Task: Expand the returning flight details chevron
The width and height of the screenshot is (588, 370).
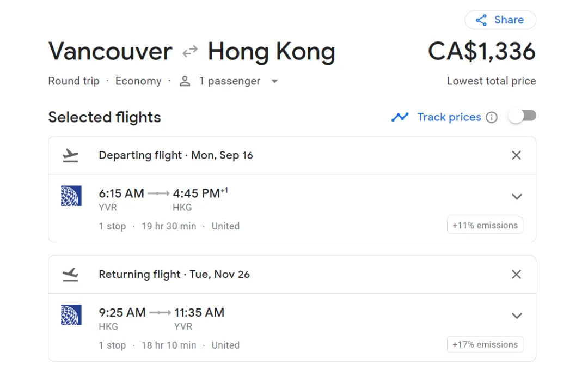Action: pyautogui.click(x=517, y=316)
